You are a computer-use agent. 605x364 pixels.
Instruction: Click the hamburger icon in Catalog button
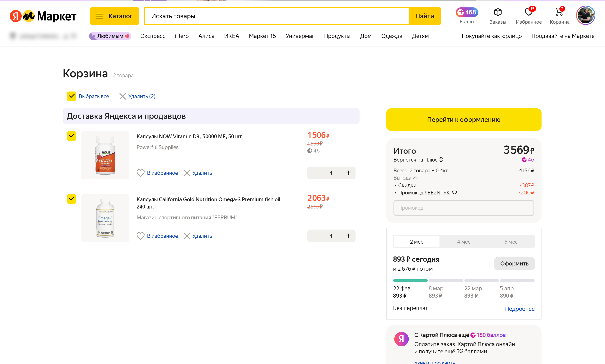click(x=99, y=16)
